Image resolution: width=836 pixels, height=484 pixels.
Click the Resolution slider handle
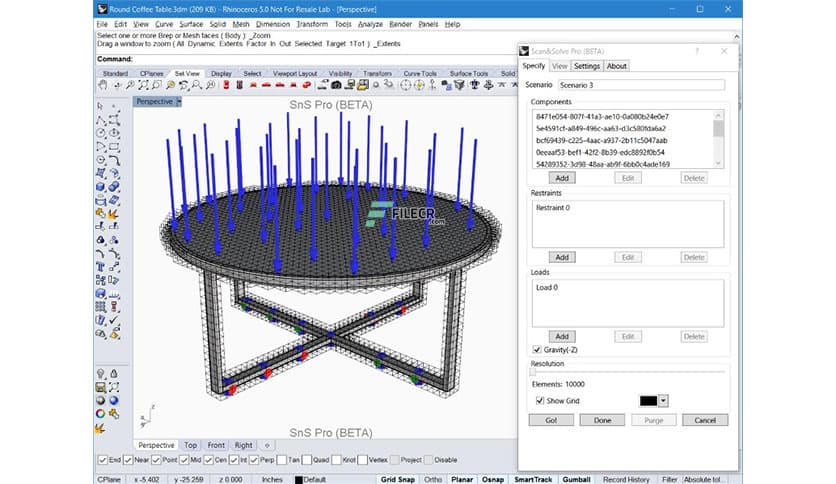point(533,372)
